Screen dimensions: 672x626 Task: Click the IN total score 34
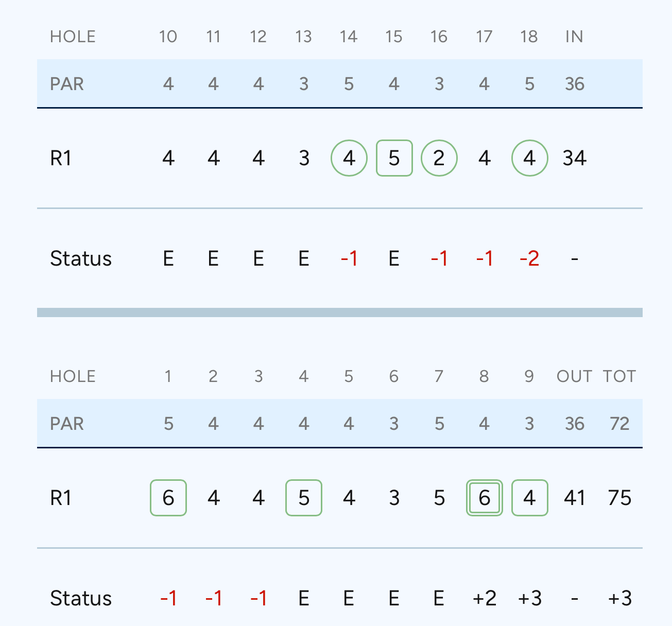click(x=575, y=158)
